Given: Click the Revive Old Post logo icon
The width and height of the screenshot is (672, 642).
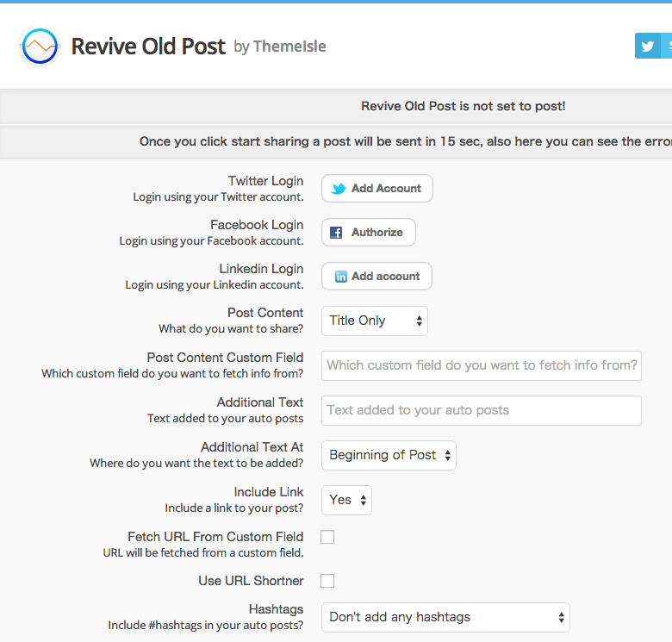Looking at the screenshot, I should [40, 47].
